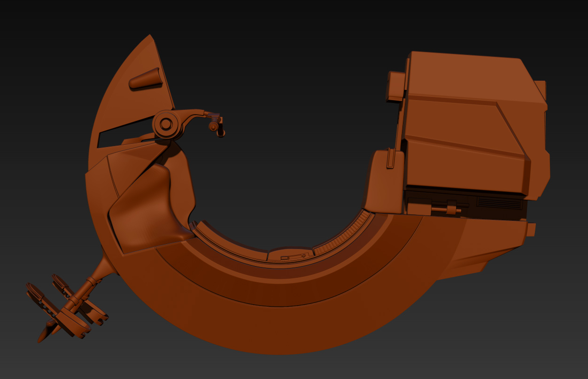Screen dimensions: 588x379
Task: Click the vented grille beneath the box housing
Action: (499, 203)
